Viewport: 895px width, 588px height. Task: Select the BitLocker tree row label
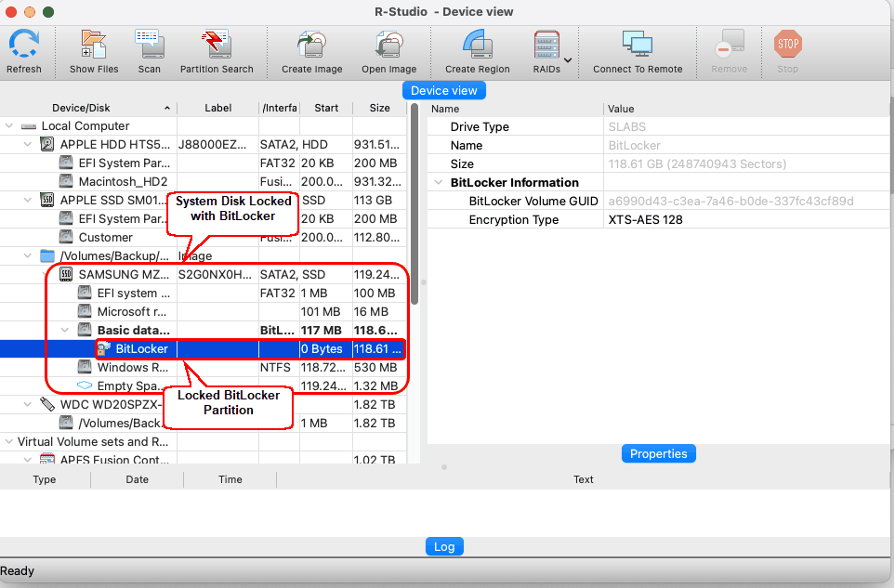tap(141, 349)
